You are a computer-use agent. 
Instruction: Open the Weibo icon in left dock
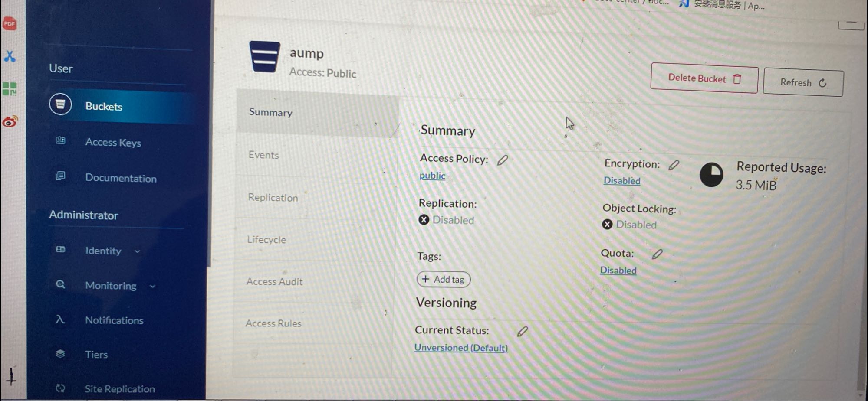click(10, 122)
